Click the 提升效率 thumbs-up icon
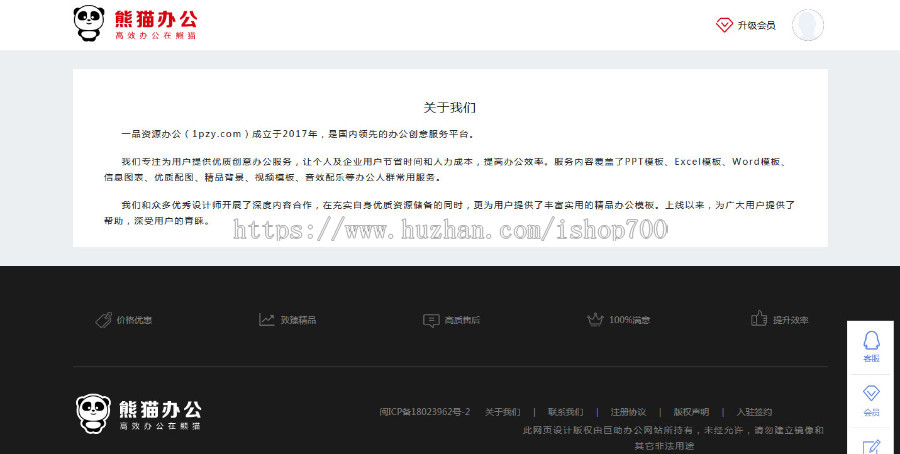This screenshot has height=454, width=900. click(759, 319)
